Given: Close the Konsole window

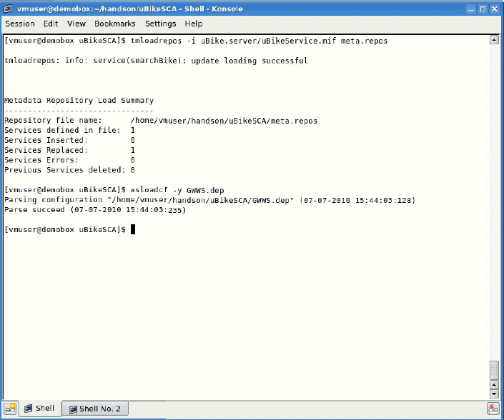Looking at the screenshot, I should click(495, 9).
